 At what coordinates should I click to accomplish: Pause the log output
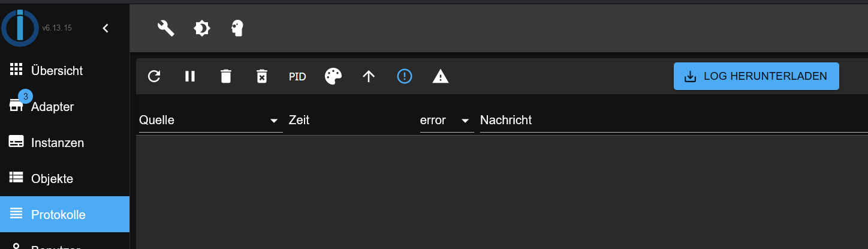(190, 76)
